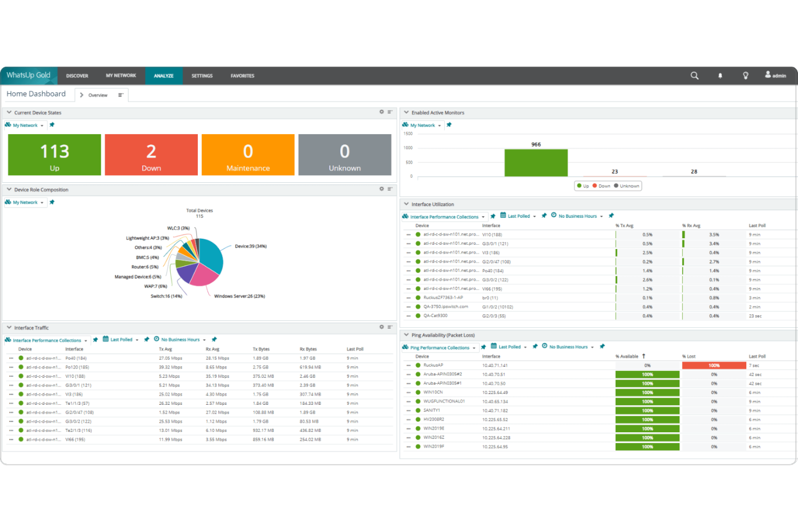Pin the Interface Performance Collections source
Image resolution: width=798 pixels, height=532 pixels.
[x=95, y=340]
